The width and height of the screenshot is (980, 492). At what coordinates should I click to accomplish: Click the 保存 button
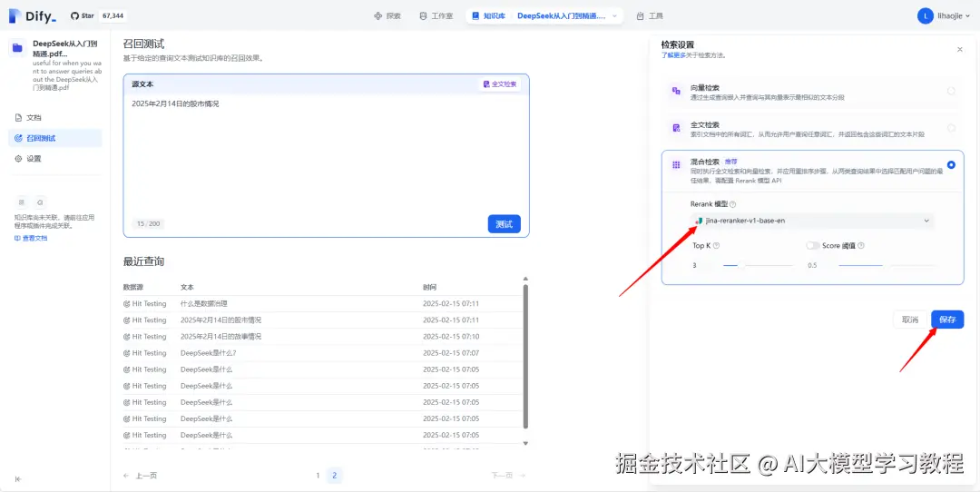(x=947, y=320)
